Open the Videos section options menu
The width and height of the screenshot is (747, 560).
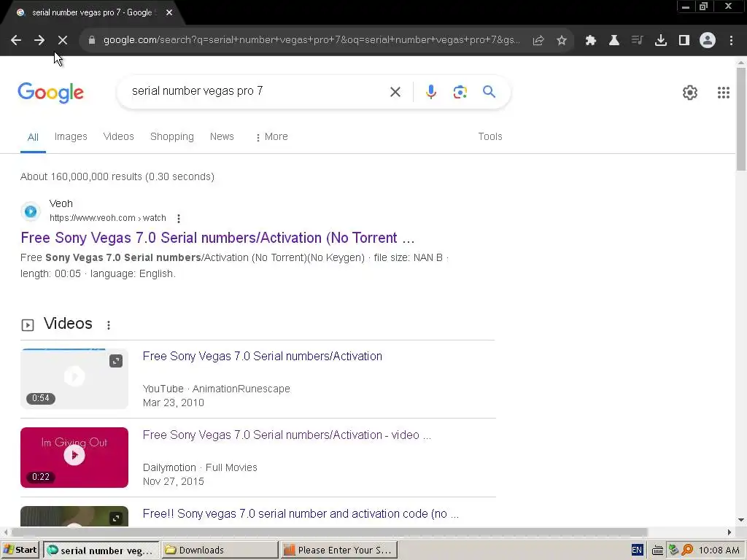point(109,324)
